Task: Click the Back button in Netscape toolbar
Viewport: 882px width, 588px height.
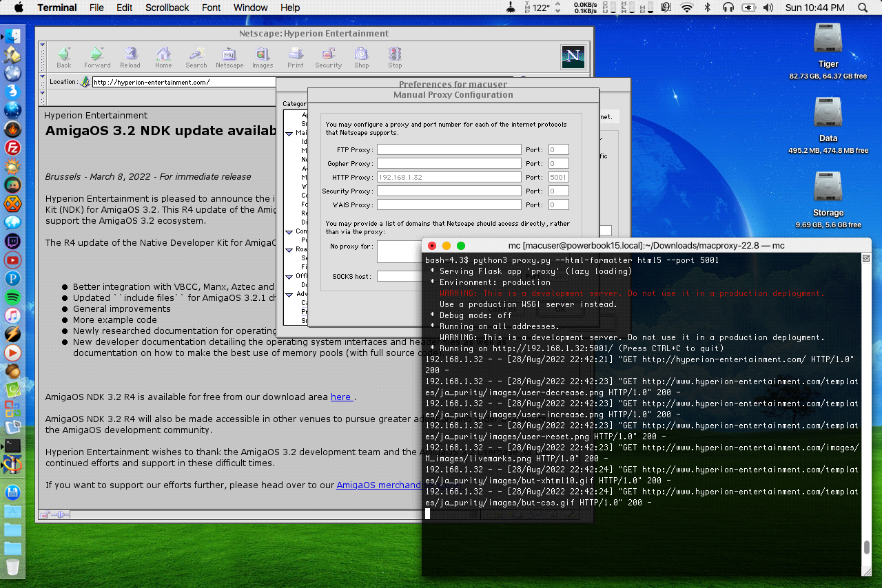Action: click(x=64, y=57)
